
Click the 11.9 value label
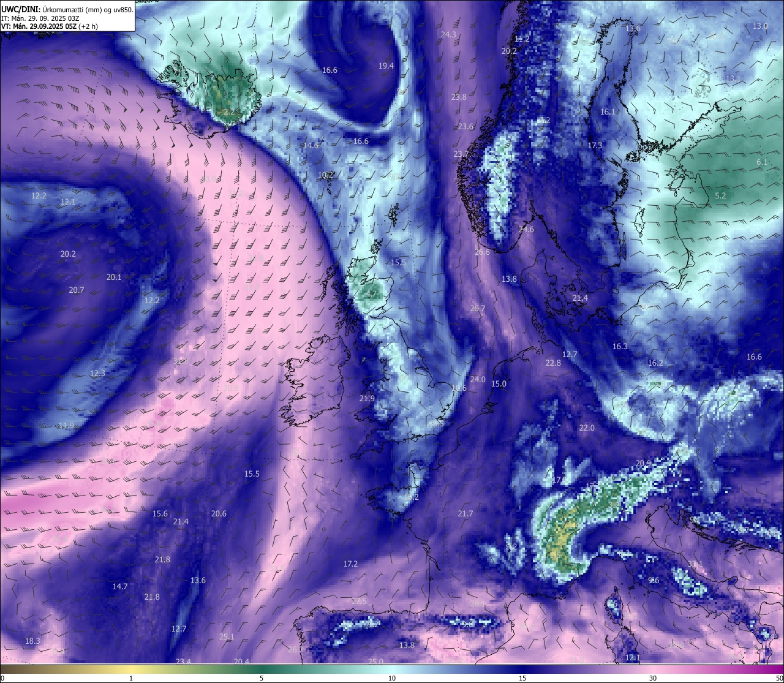66,425
